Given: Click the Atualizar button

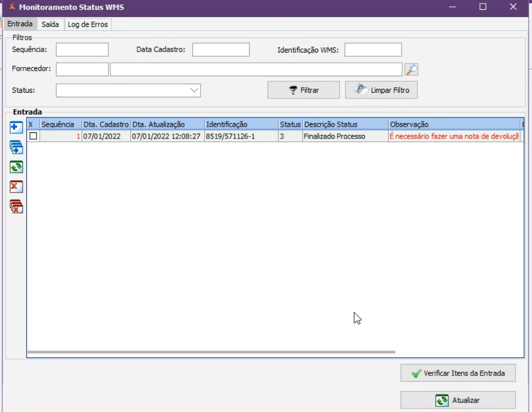Looking at the screenshot, I should (x=458, y=400).
